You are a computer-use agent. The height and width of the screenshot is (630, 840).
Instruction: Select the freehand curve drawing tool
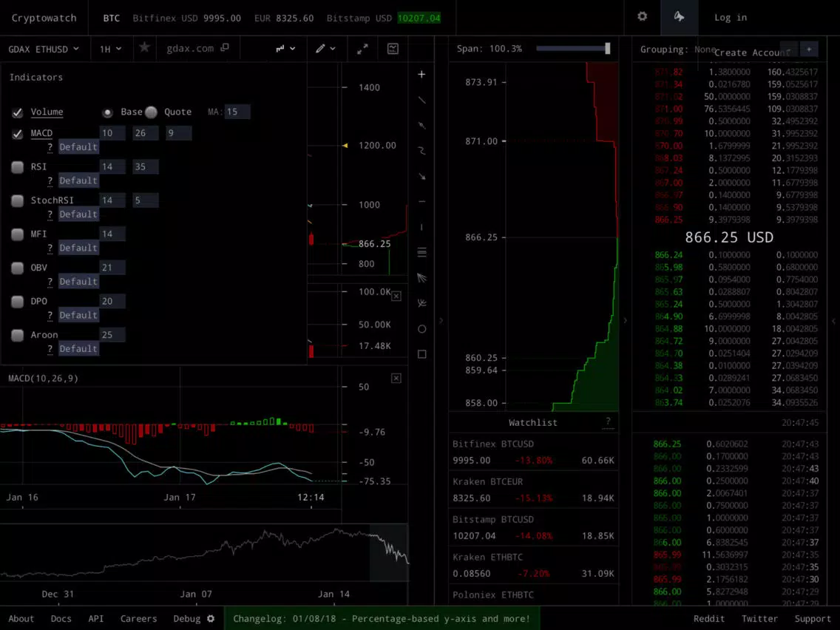click(421, 151)
